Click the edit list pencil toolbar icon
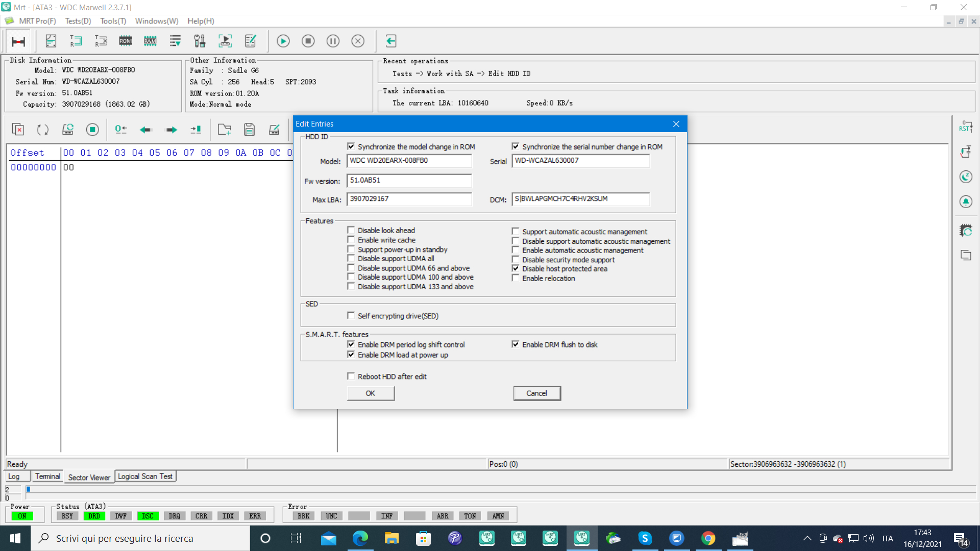Screen dimensions: 980x551 (250, 41)
